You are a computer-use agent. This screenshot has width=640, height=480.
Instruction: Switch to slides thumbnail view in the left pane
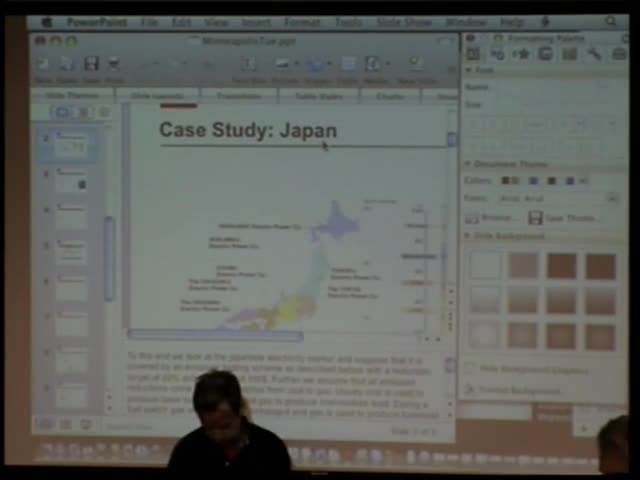click(x=62, y=112)
